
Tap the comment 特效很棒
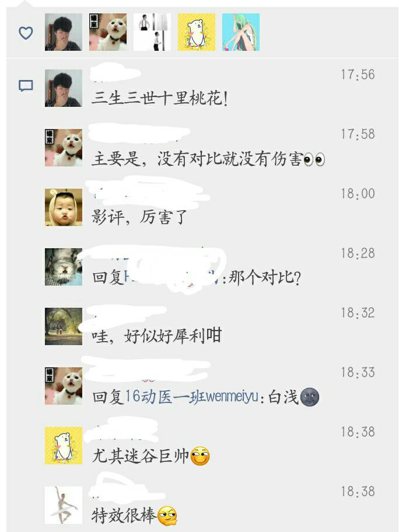[134, 516]
